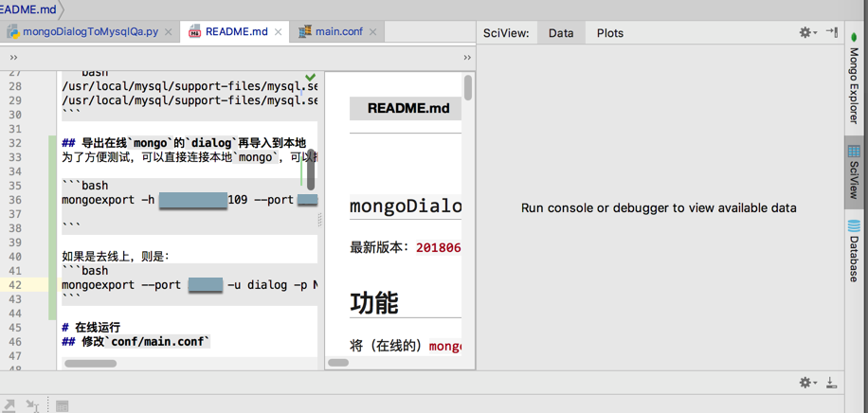Open the Mongo Explorer tool window

pyautogui.click(x=854, y=78)
